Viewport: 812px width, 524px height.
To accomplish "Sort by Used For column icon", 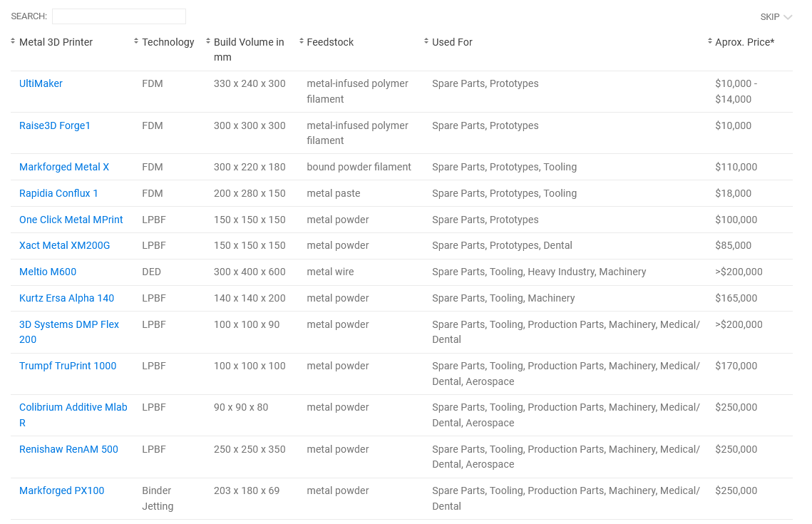I will pyautogui.click(x=426, y=41).
